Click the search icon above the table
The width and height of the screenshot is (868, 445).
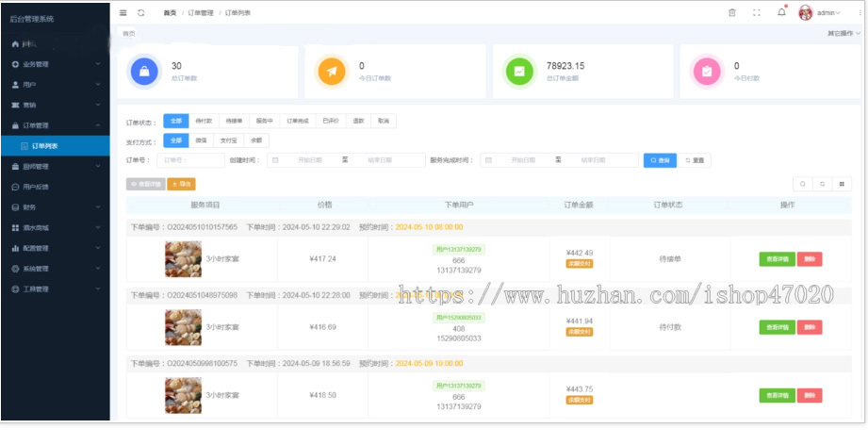(x=803, y=184)
